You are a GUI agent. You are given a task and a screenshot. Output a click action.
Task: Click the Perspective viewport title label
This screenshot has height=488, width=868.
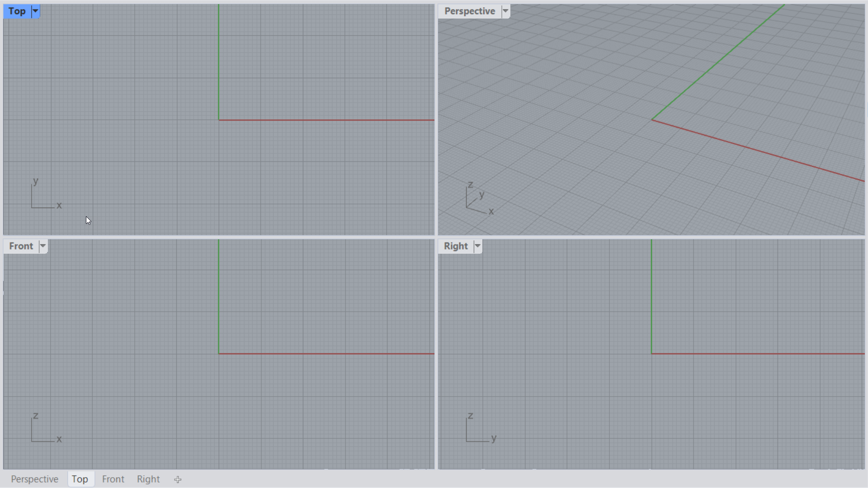(469, 11)
